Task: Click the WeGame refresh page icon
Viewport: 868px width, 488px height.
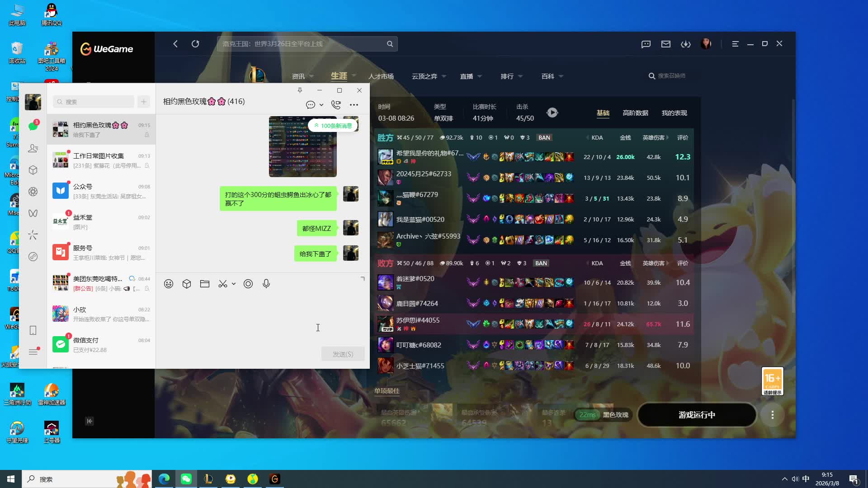Action: [195, 44]
